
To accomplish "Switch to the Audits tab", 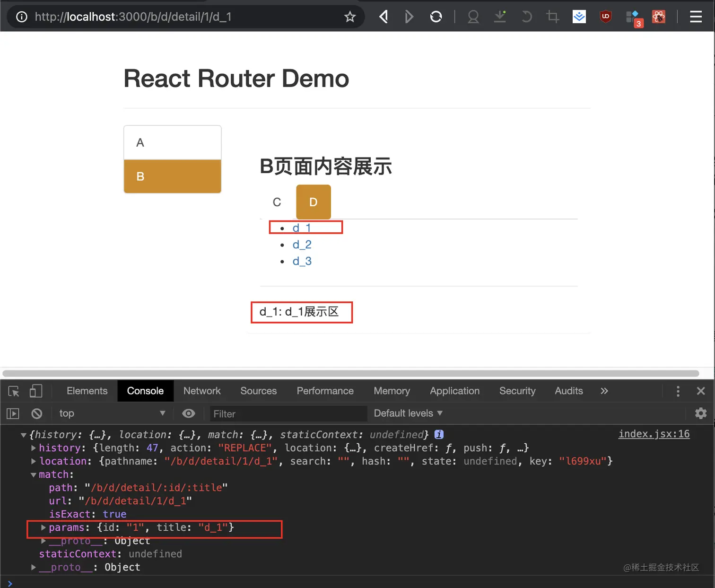I will 569,391.
